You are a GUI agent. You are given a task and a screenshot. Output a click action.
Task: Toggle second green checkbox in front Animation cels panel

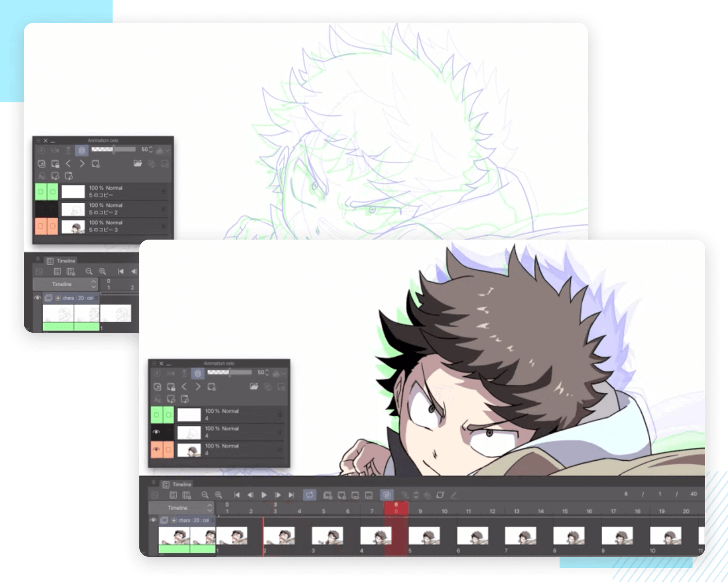[168, 415]
